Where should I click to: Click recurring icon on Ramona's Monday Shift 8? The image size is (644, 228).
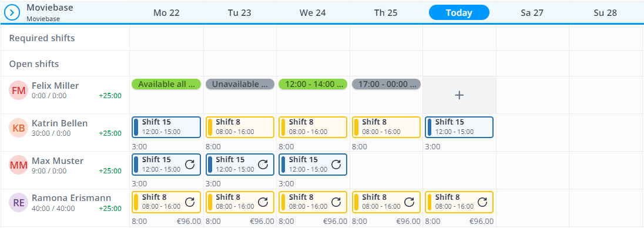pos(190,202)
